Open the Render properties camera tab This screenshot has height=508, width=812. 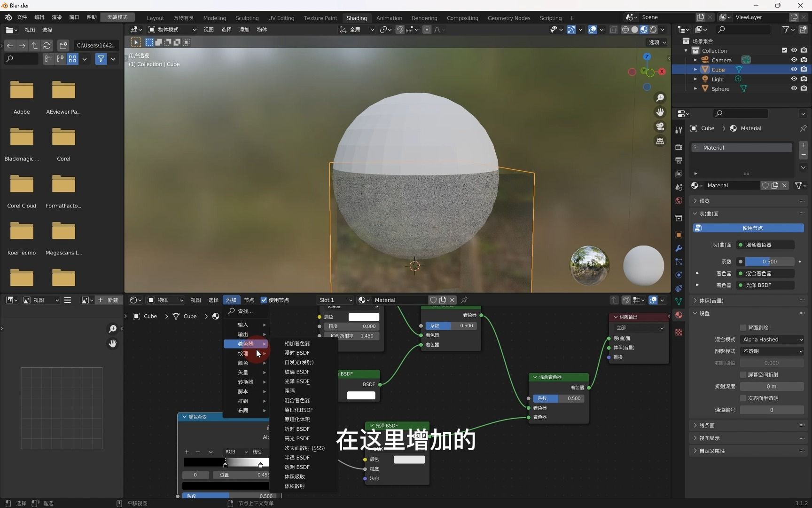tap(679, 146)
